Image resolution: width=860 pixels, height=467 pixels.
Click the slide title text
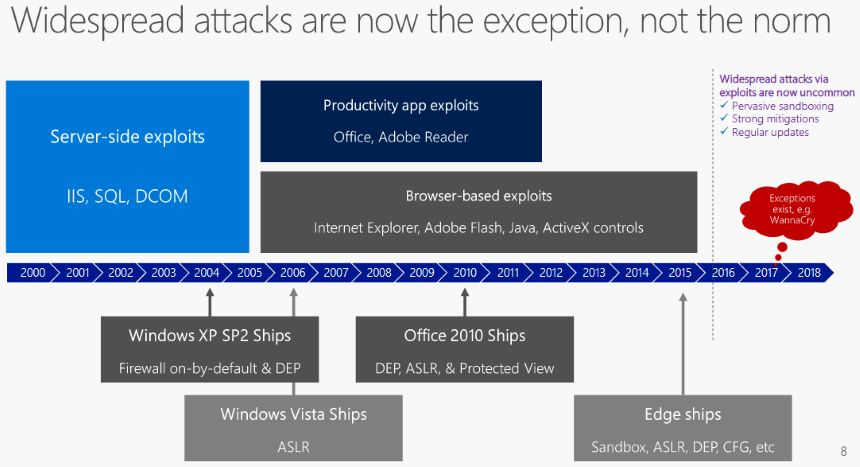[x=421, y=21]
